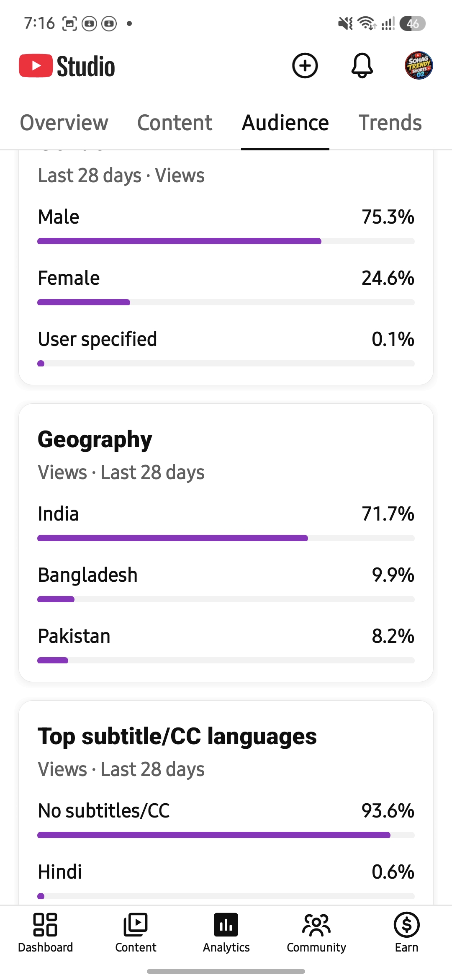Switch to the Overview tab
The image size is (452, 980).
coord(64,123)
